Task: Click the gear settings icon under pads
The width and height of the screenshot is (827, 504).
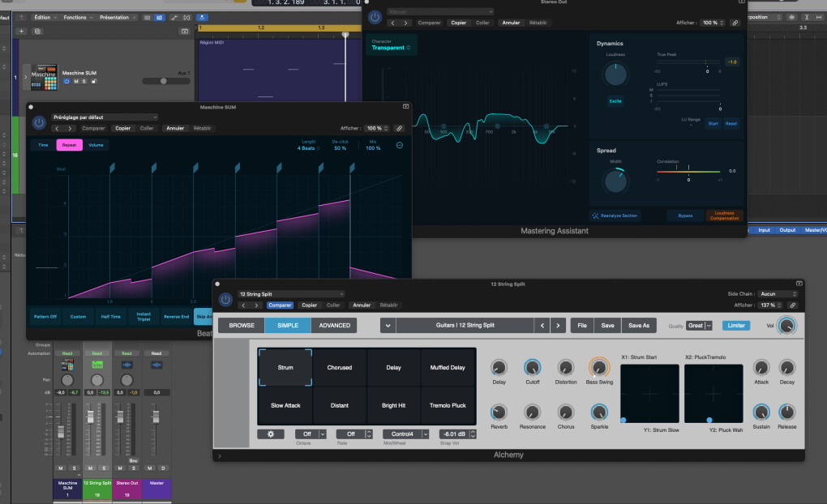Action: pos(271,434)
